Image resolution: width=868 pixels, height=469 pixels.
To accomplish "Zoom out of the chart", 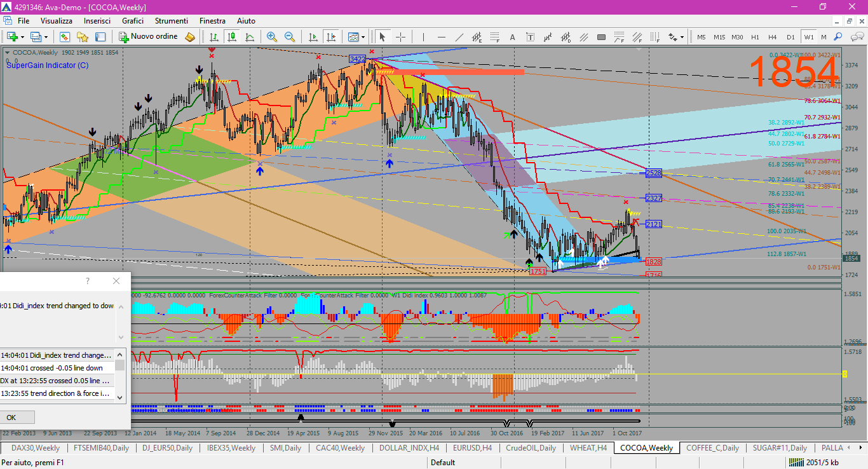I will pyautogui.click(x=290, y=37).
